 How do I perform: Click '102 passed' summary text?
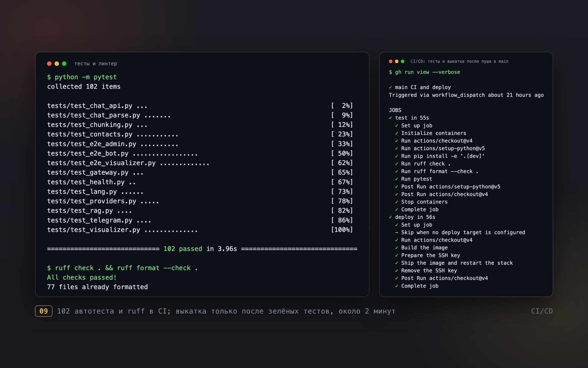(x=183, y=249)
